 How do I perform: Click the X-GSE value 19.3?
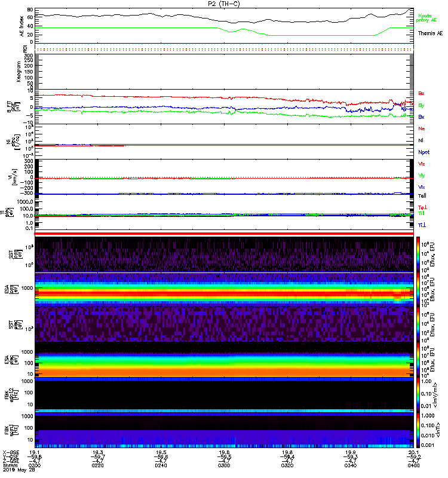pos(97,453)
